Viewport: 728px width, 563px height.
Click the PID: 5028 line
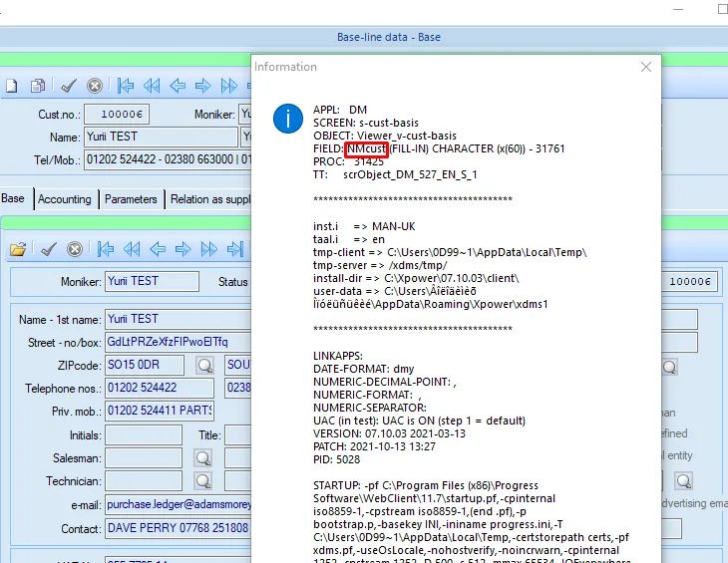coord(337,459)
